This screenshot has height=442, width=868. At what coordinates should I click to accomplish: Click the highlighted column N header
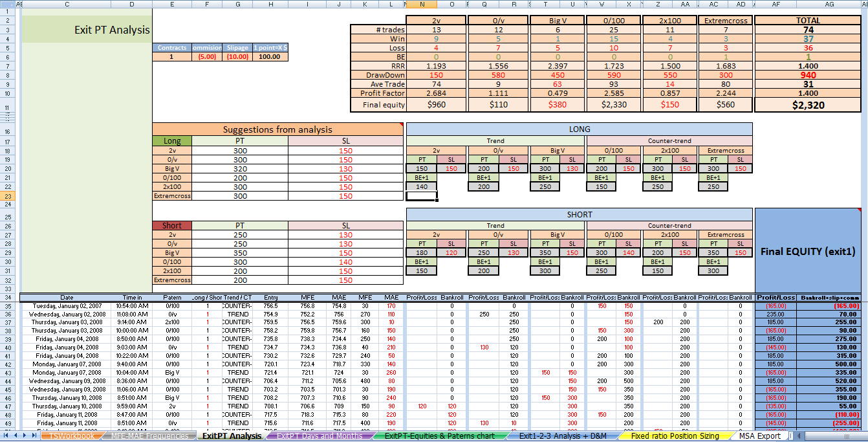point(422,4)
